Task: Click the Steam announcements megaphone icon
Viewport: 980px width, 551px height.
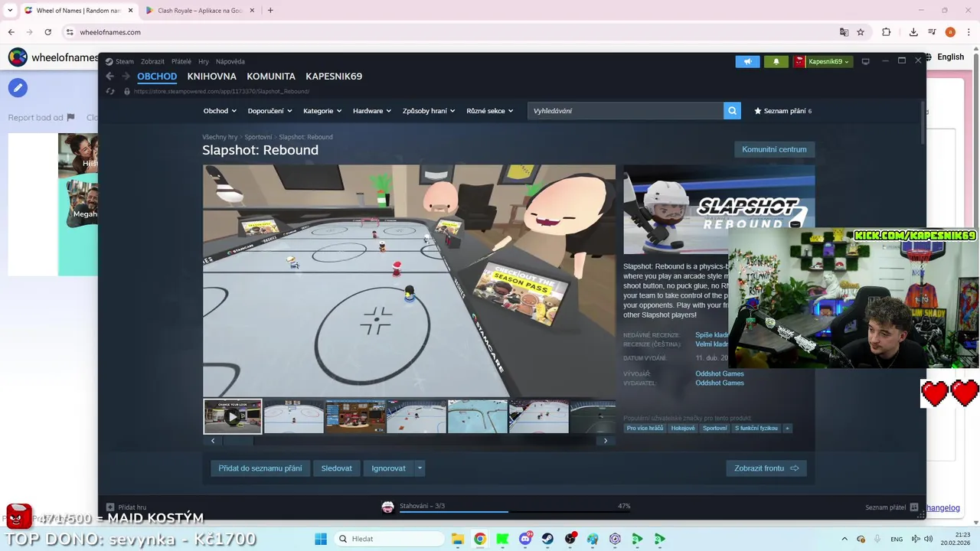Action: (x=747, y=61)
